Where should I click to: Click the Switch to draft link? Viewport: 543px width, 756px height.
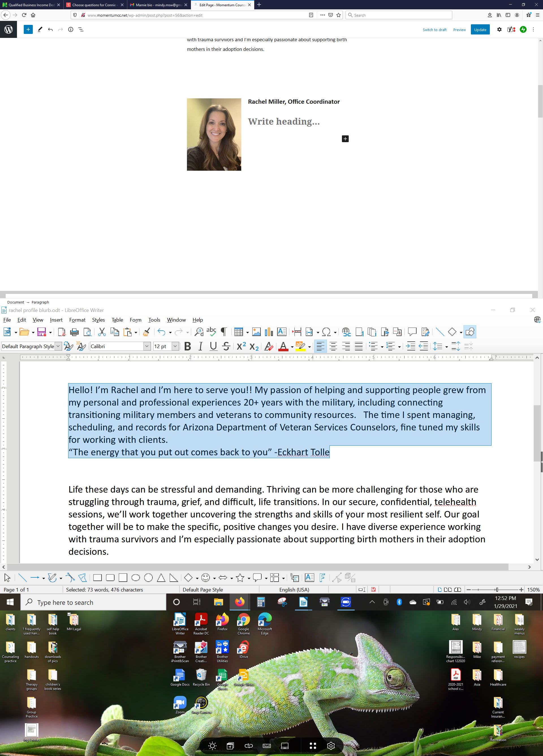[434, 30]
